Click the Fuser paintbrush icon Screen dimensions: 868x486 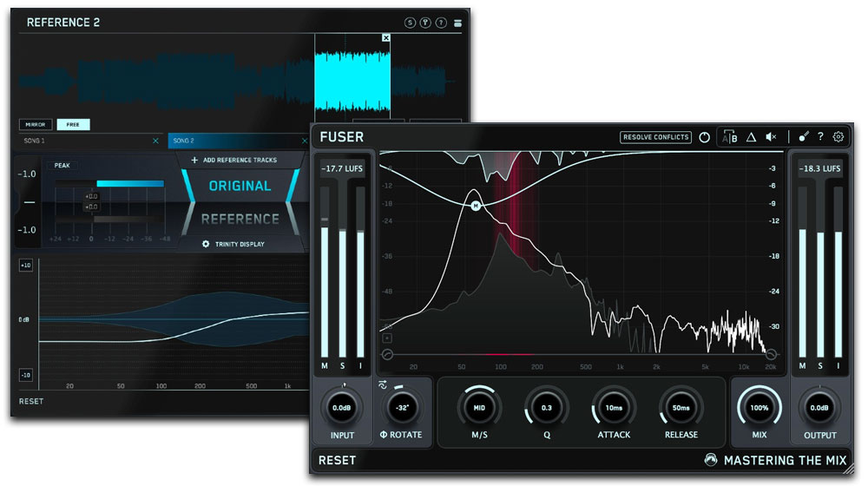point(804,137)
